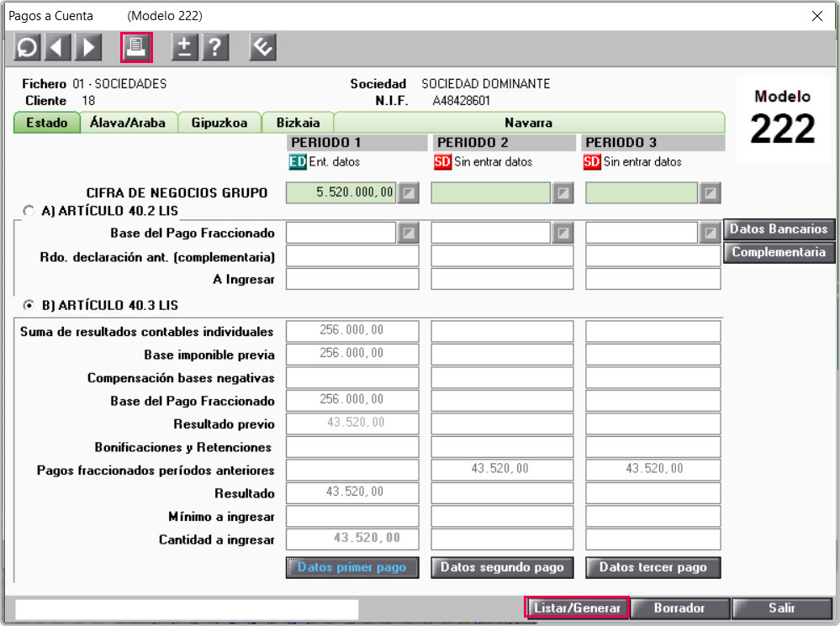This screenshot has height=626, width=840.
Task: Click the back/exit arrow toolbar icon
Action: pos(262,47)
